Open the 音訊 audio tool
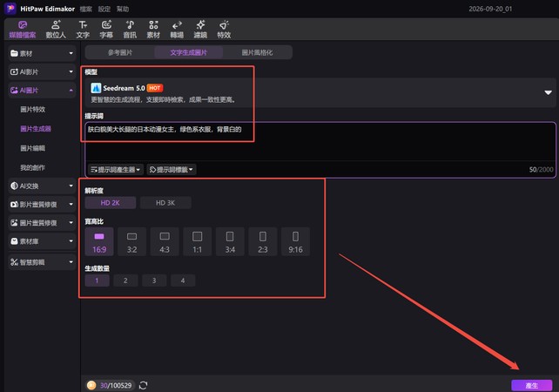The height and width of the screenshot is (392, 559). [x=130, y=30]
